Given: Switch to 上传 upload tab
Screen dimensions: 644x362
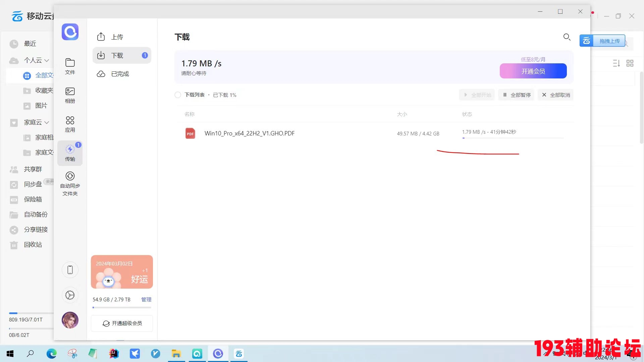Looking at the screenshot, I should 122,37.
